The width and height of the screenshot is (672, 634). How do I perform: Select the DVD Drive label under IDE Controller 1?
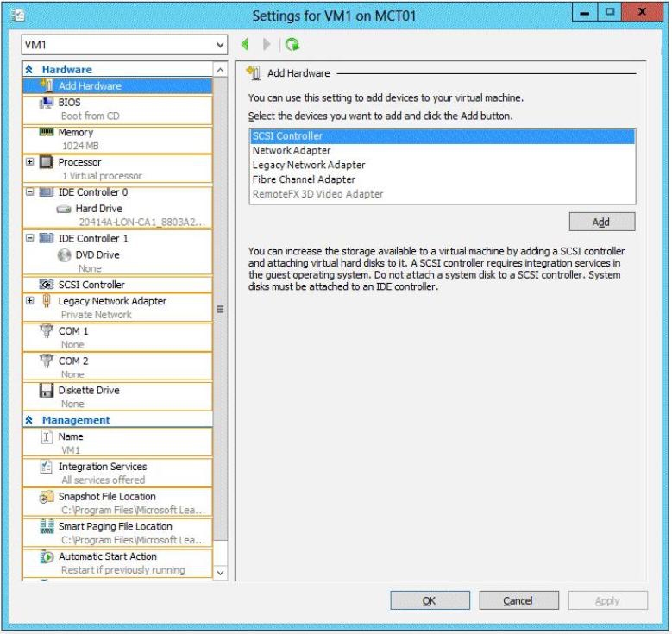click(x=97, y=255)
